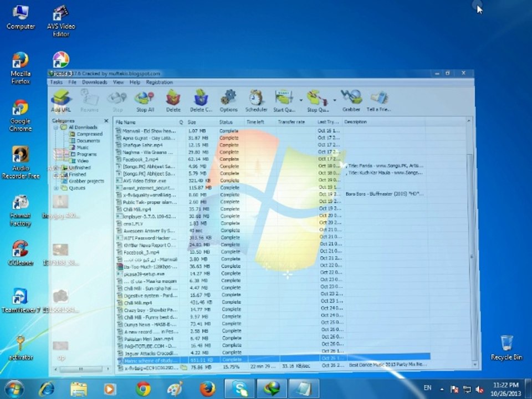Expand the Finished category node

(56, 175)
